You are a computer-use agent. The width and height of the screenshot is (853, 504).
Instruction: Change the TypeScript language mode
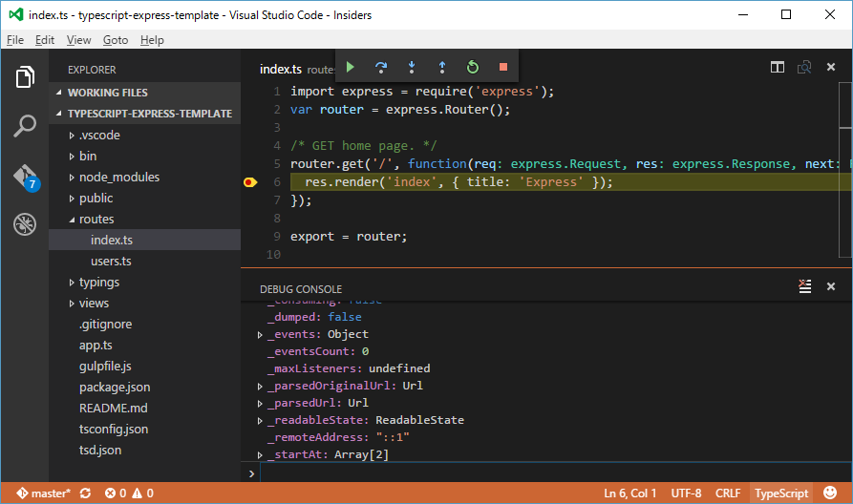pyautogui.click(x=781, y=493)
